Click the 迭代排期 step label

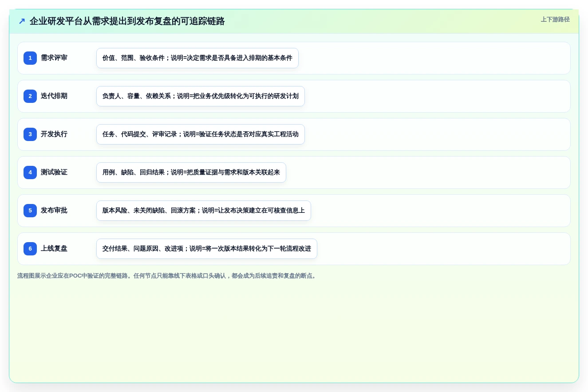[54, 96]
